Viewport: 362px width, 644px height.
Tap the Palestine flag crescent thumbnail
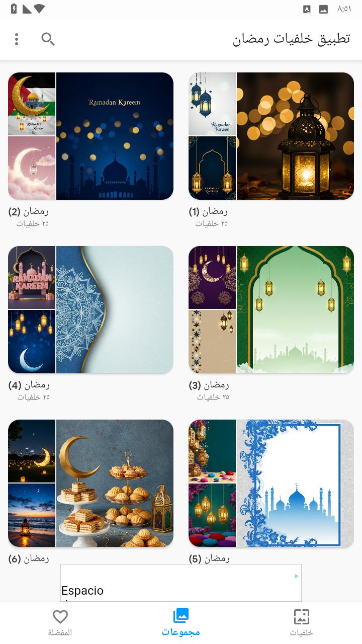32,104
